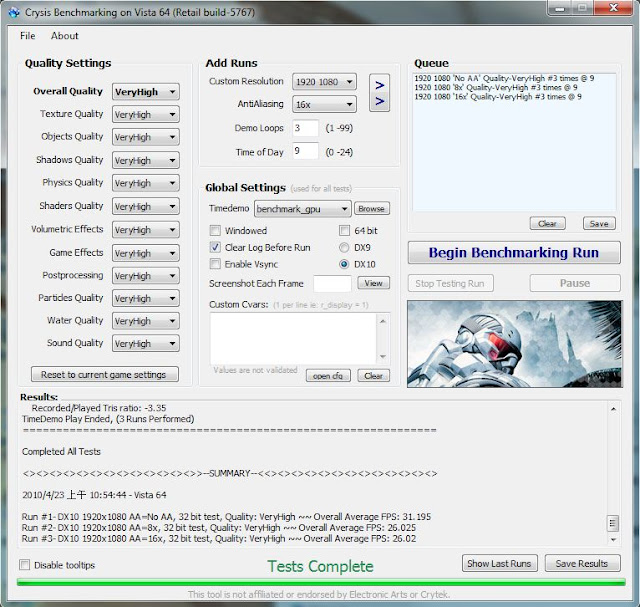640x607 pixels.
Task: Check the 64 bit option
Action: pyautogui.click(x=344, y=231)
